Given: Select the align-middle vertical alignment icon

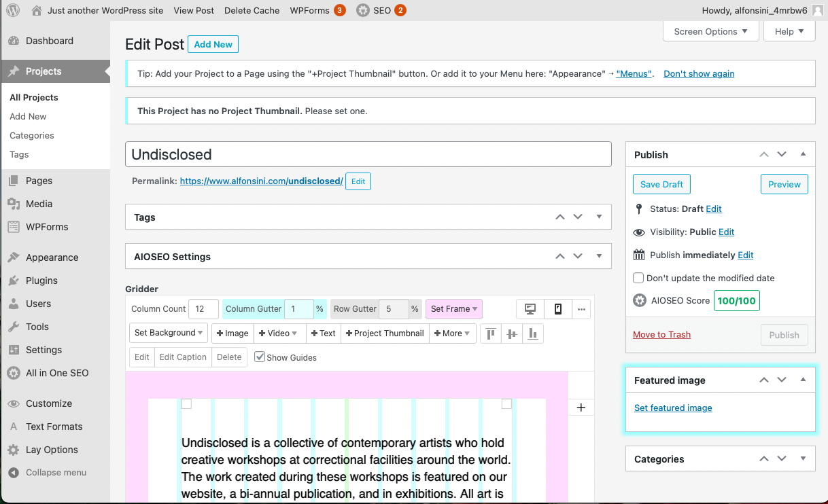Looking at the screenshot, I should [x=511, y=333].
